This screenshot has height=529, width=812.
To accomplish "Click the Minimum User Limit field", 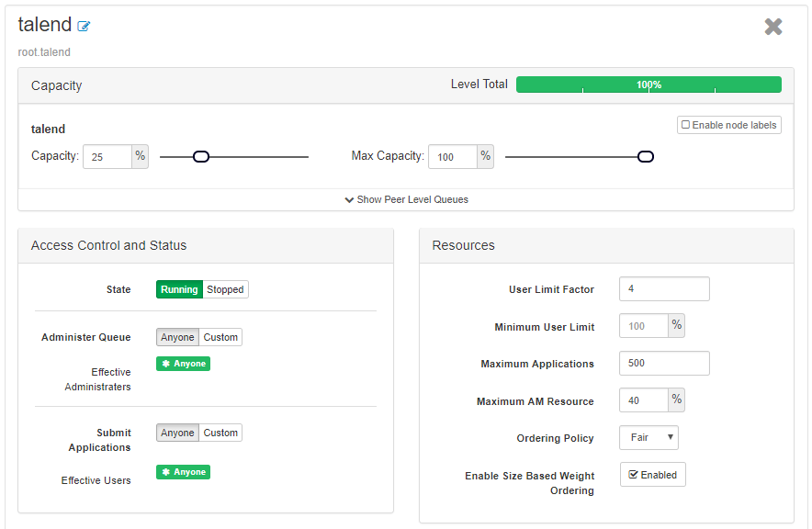I will 644,326.
